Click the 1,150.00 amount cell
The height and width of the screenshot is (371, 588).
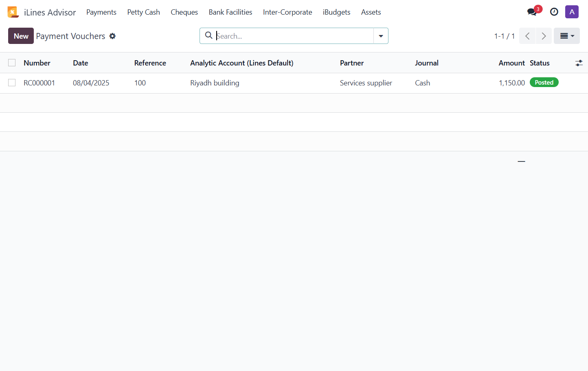pyautogui.click(x=512, y=83)
